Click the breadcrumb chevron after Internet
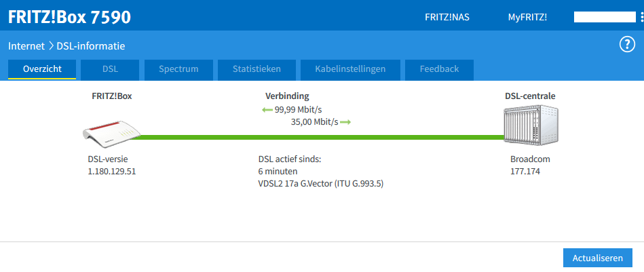The image size is (644, 272). [50, 46]
